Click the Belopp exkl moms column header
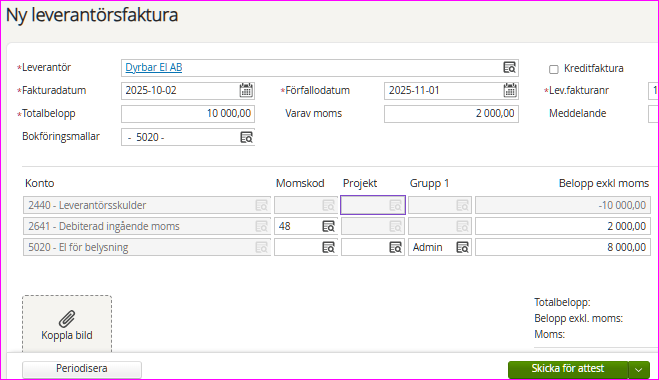659x380 pixels. click(604, 183)
